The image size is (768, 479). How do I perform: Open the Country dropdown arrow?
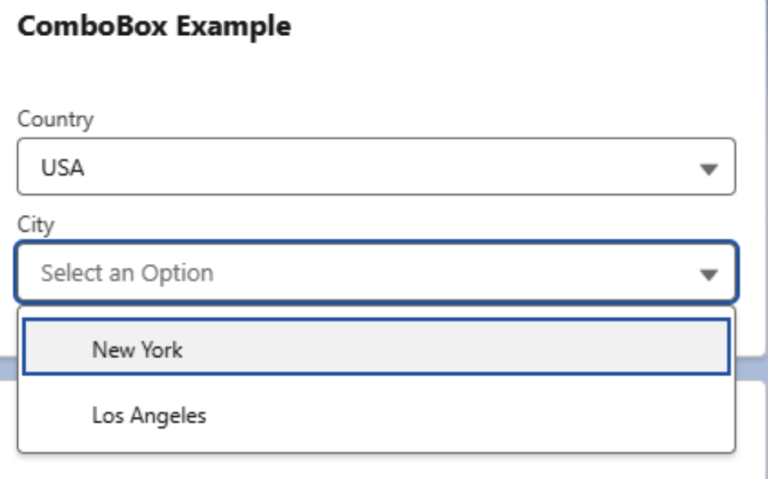708,169
